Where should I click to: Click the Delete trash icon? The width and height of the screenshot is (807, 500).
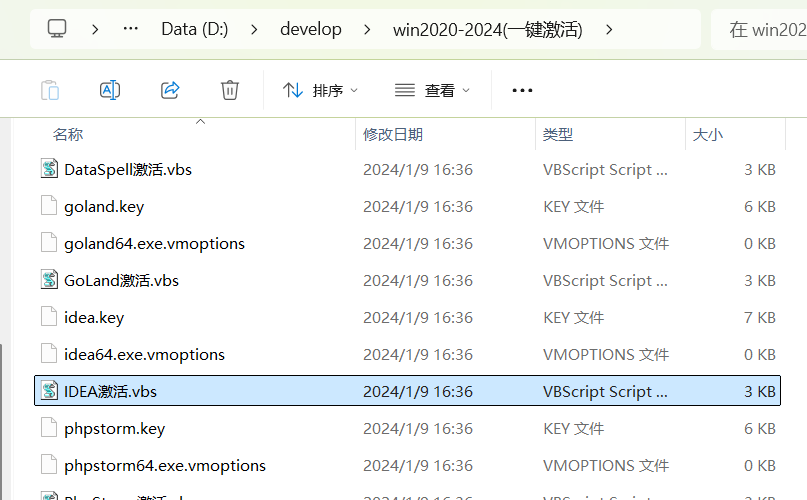[230, 90]
